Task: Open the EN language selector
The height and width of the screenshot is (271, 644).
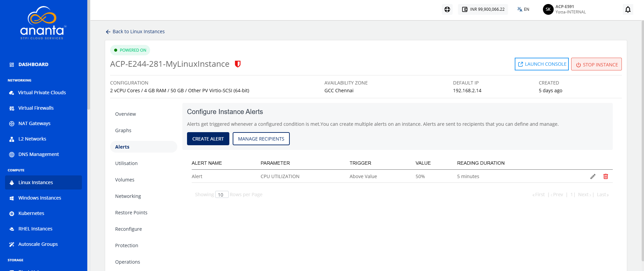Action: (523, 9)
